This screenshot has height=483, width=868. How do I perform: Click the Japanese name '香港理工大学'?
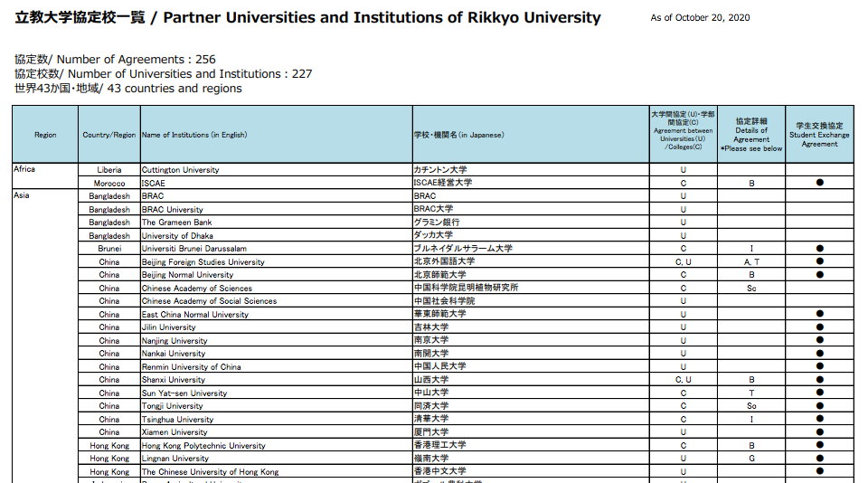pos(440,445)
